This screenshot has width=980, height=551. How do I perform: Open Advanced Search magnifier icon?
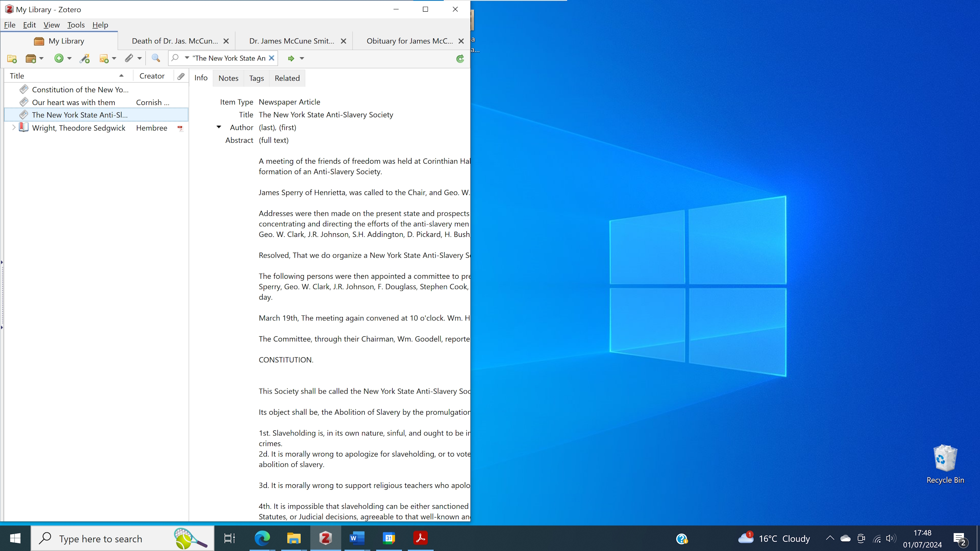click(x=156, y=58)
